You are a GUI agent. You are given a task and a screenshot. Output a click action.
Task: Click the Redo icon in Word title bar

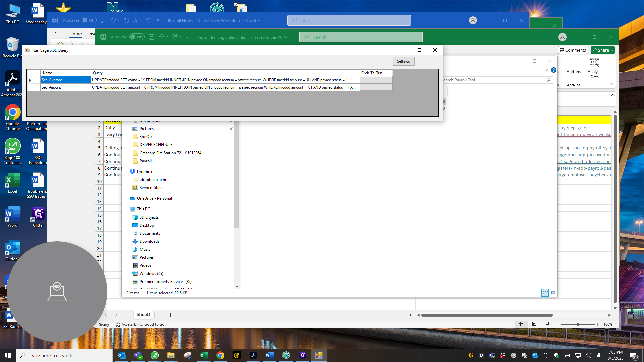pos(126,20)
